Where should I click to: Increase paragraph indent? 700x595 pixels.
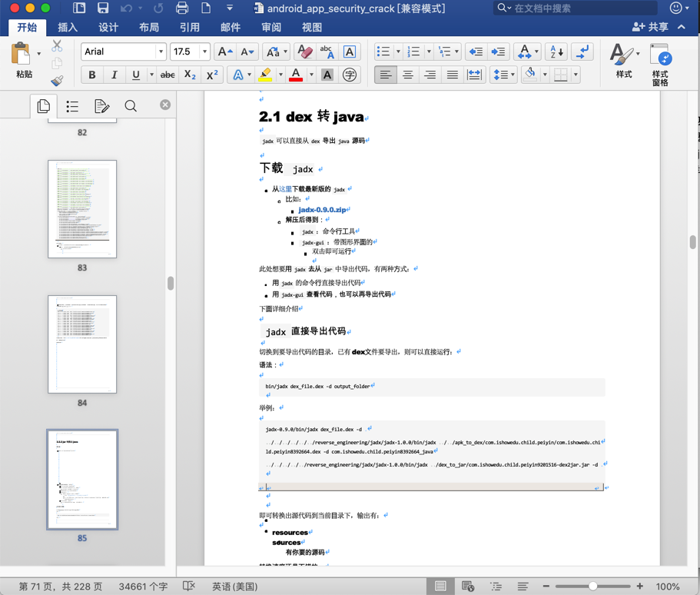point(498,52)
